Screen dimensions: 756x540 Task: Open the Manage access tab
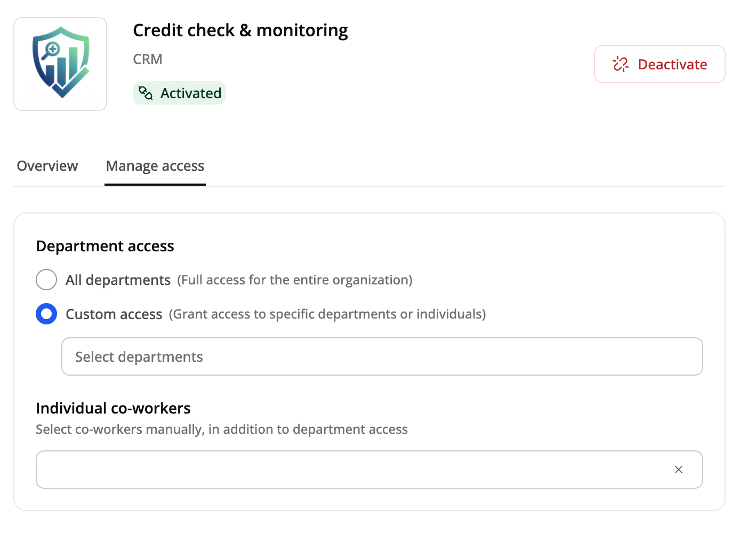pyautogui.click(x=155, y=166)
